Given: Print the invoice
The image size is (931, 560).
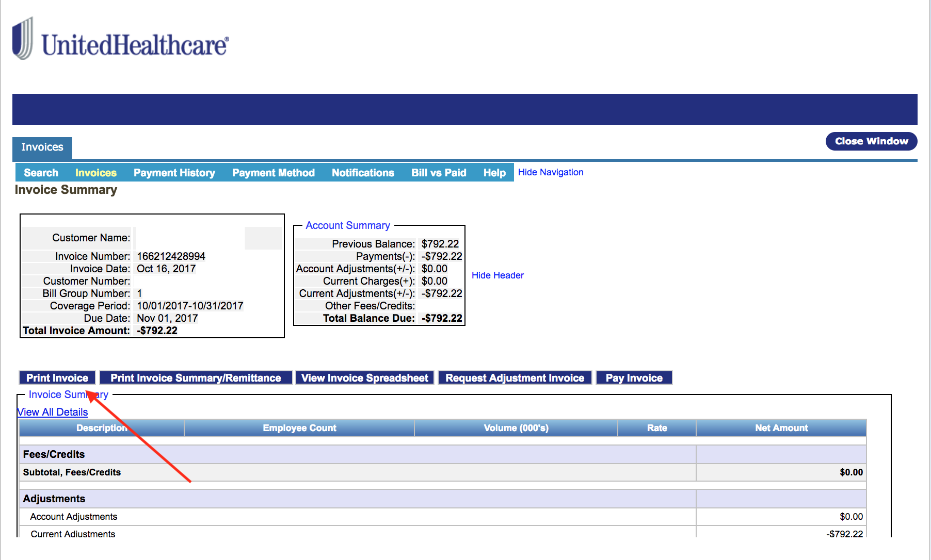Looking at the screenshot, I should click(57, 377).
